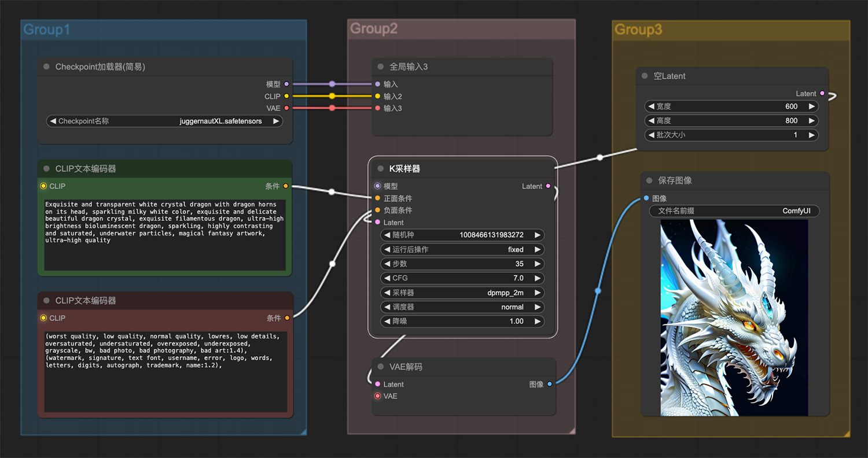
Task: Increase 步数 with its right arrow
Action: pyautogui.click(x=538, y=264)
